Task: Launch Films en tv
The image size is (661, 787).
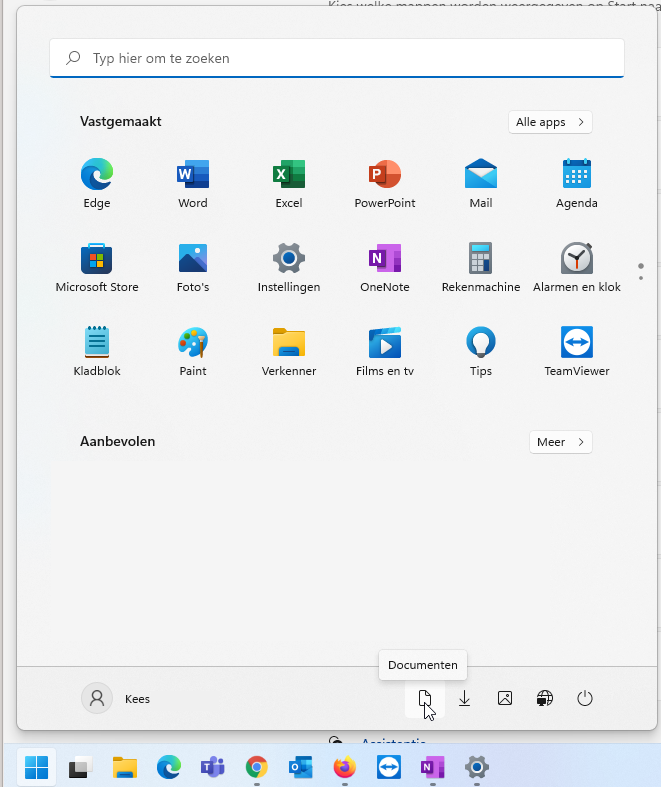Action: [385, 351]
